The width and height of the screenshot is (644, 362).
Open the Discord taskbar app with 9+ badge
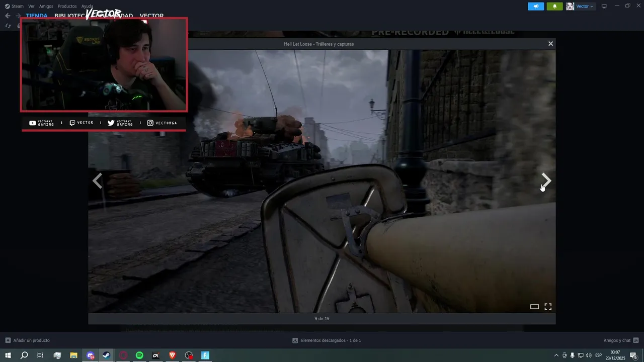[x=90, y=355]
